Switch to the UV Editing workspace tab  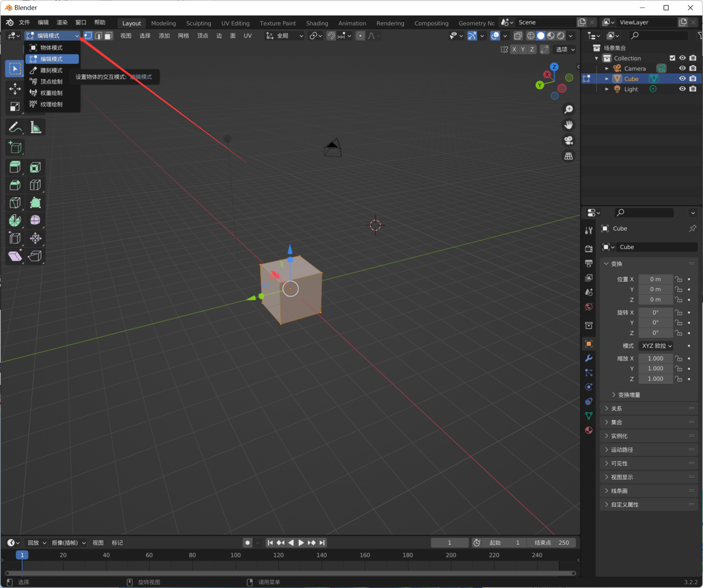click(x=235, y=23)
